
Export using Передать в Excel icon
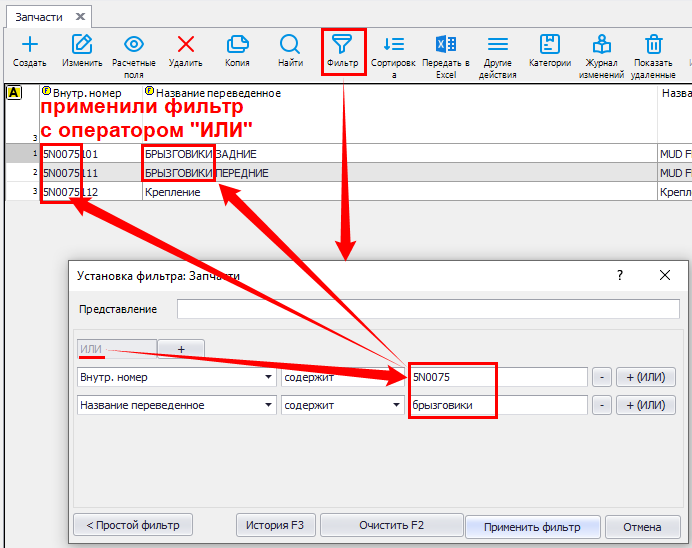click(446, 45)
